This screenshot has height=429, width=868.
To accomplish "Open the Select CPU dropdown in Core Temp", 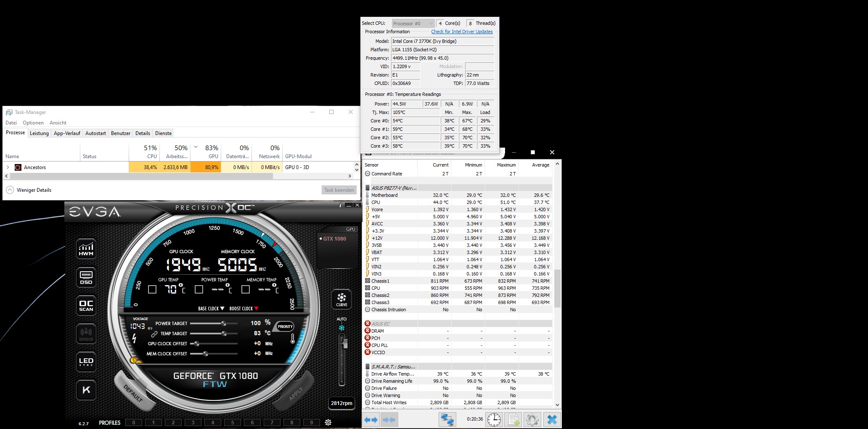I will [x=413, y=24].
